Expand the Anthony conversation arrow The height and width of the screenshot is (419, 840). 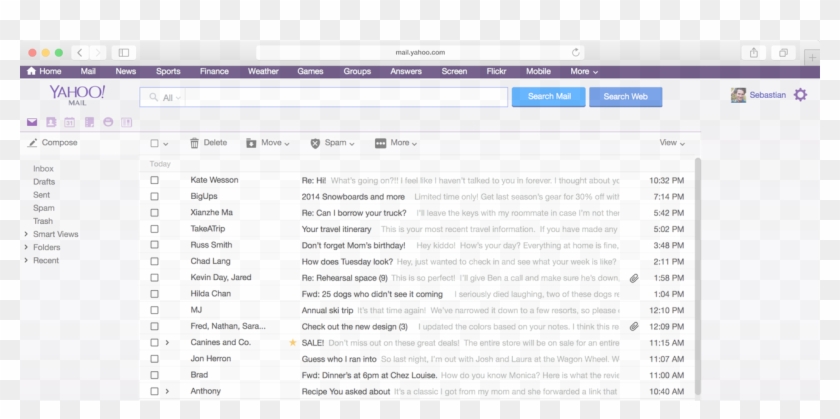167,391
